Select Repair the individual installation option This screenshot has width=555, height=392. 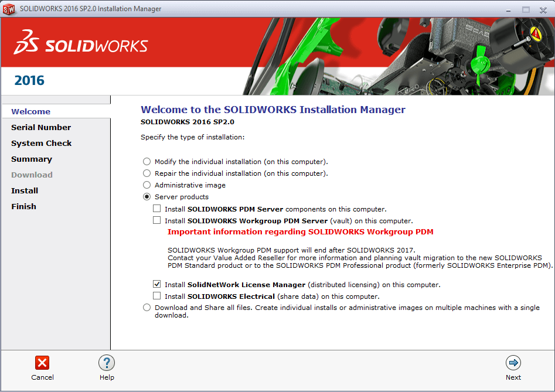147,173
